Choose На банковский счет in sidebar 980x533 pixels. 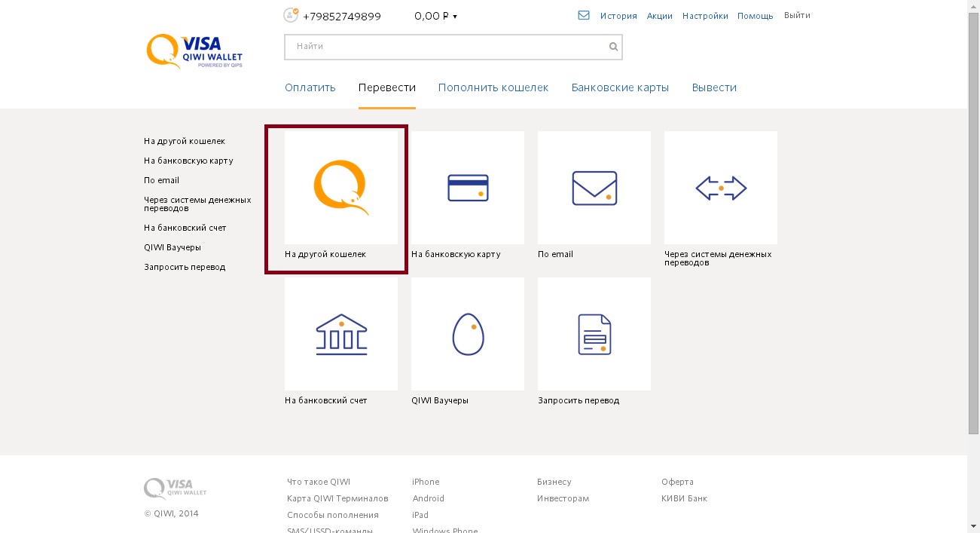coord(185,228)
